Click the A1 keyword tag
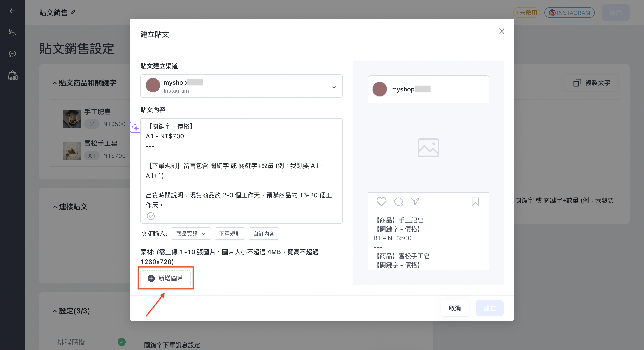The image size is (644, 350). 91,156
